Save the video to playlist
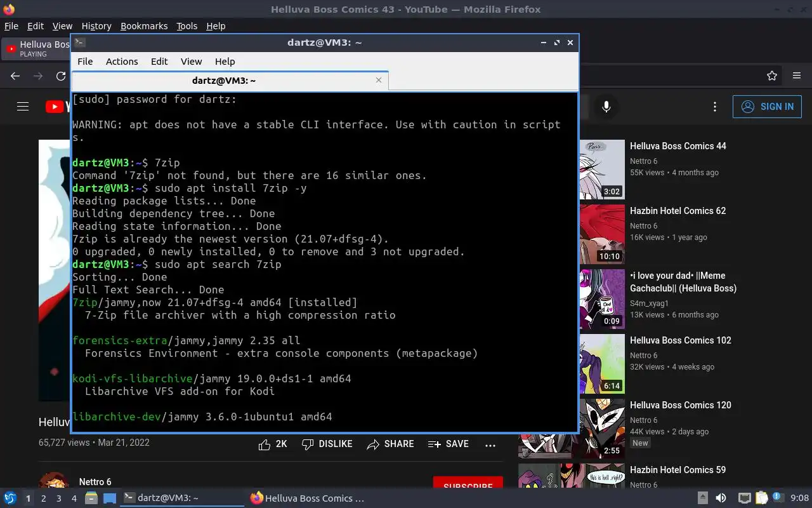Viewport: 812px width, 508px height. tap(449, 444)
